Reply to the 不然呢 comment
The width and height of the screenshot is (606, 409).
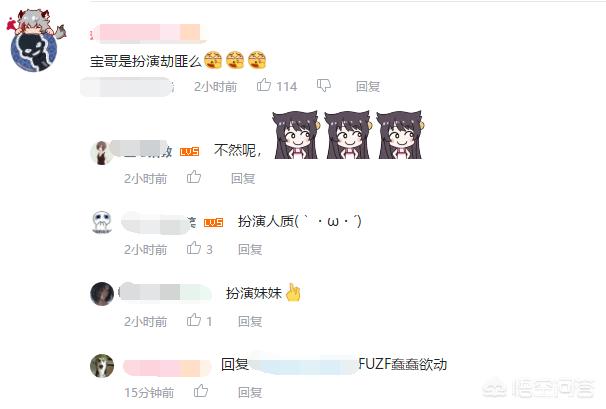(x=243, y=178)
